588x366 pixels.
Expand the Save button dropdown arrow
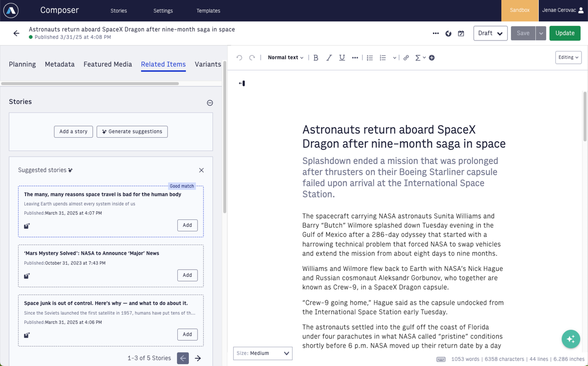coord(541,33)
